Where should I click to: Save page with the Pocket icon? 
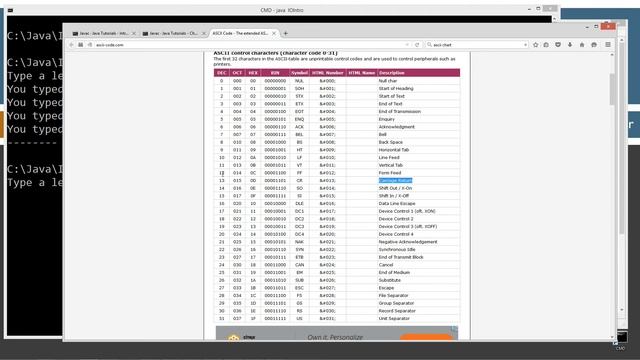click(558, 45)
